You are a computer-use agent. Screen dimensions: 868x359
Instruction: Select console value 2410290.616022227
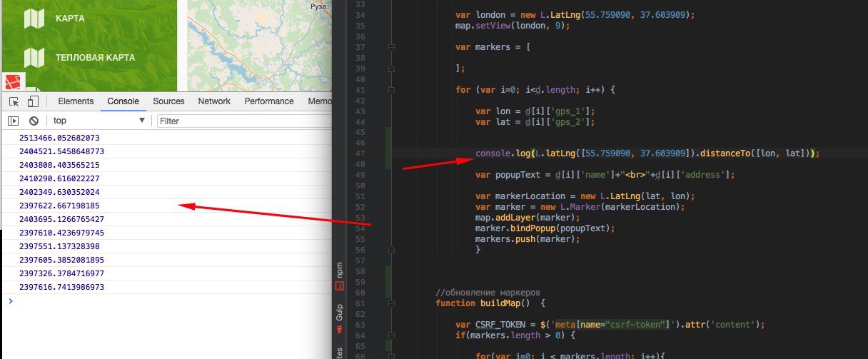click(x=59, y=178)
